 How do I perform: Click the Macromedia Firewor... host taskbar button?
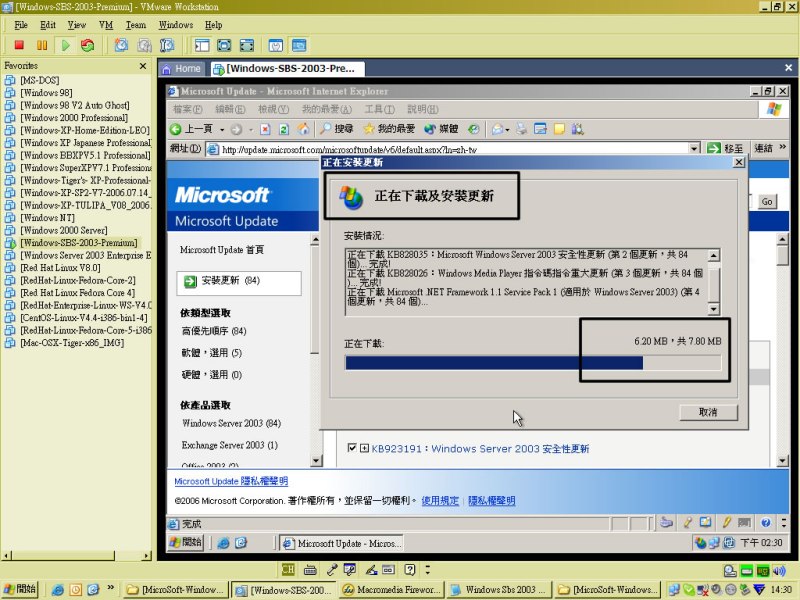pos(391,589)
